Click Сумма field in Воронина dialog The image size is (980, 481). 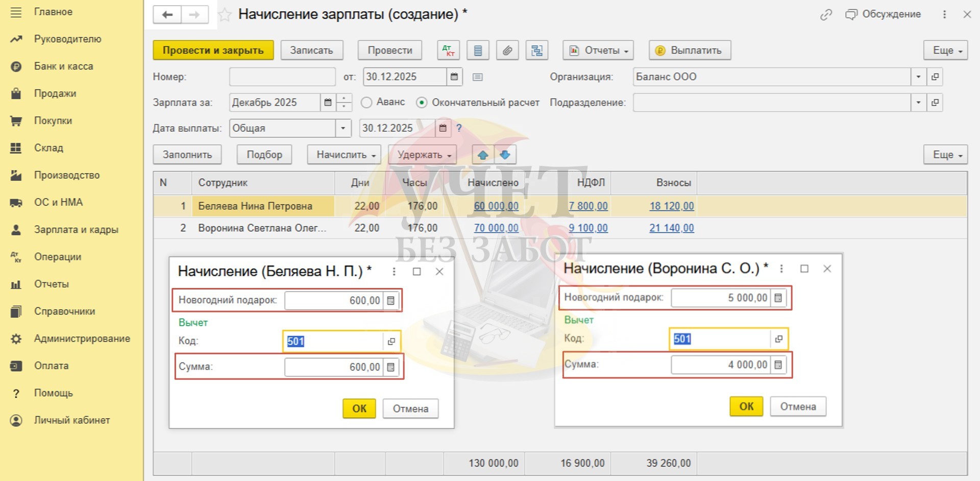(720, 365)
